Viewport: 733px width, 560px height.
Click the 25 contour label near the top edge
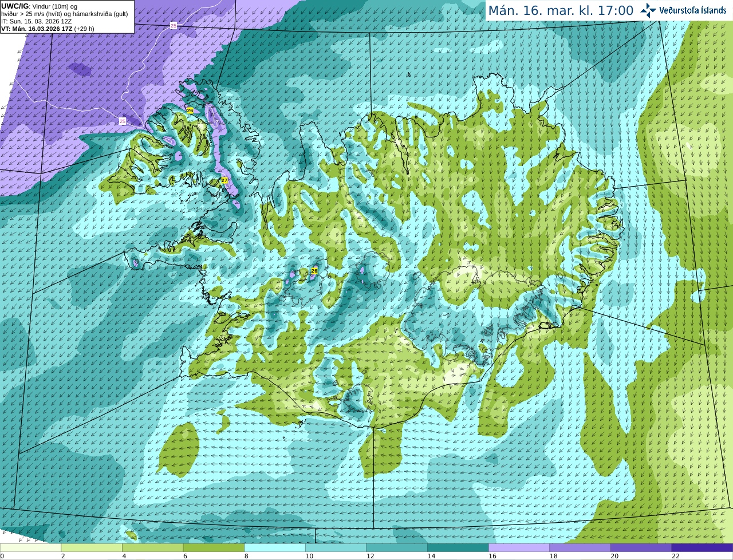pos(174,26)
